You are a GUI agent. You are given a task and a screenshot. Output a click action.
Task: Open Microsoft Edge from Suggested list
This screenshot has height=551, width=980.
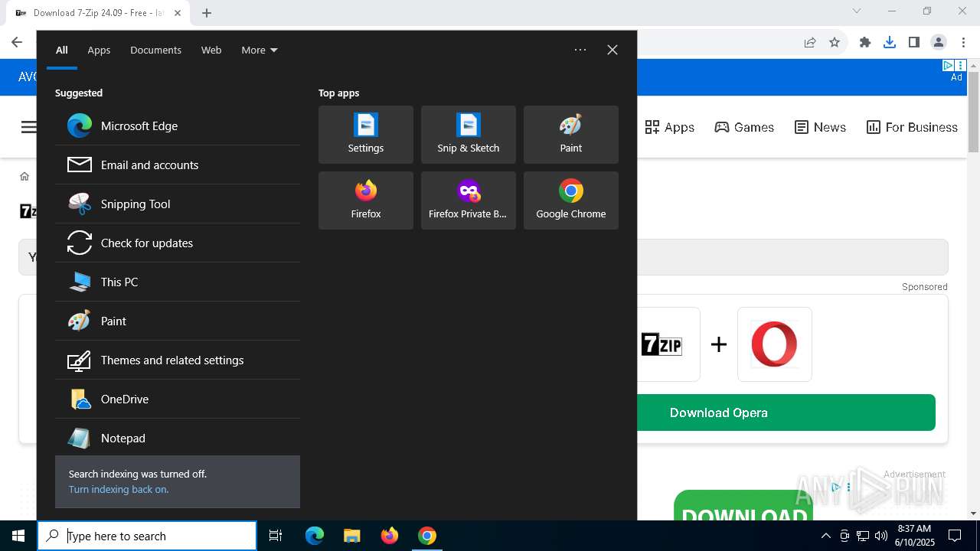point(178,126)
